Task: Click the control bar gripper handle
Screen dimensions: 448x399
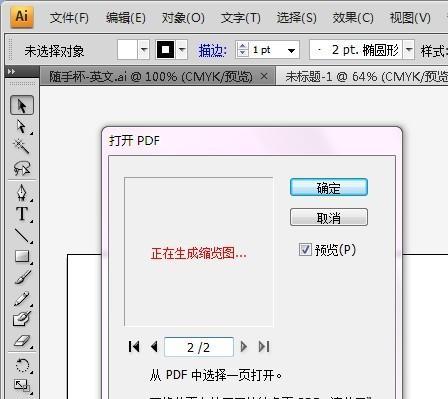Action: (x=10, y=49)
